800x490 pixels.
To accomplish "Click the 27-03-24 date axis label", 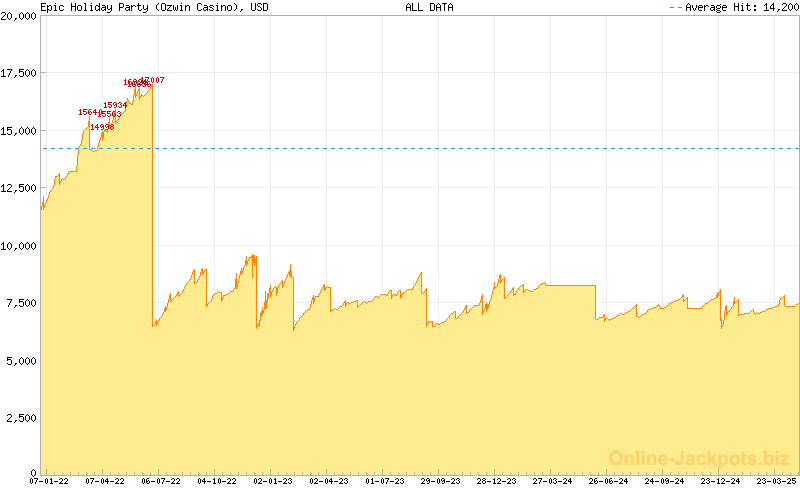I will click(552, 481).
